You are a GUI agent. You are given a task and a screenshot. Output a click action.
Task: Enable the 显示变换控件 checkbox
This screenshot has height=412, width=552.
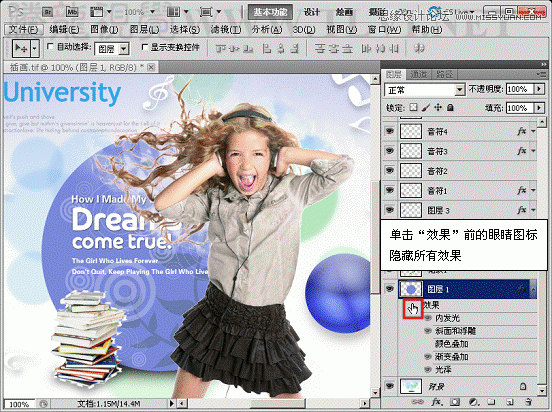(144, 46)
